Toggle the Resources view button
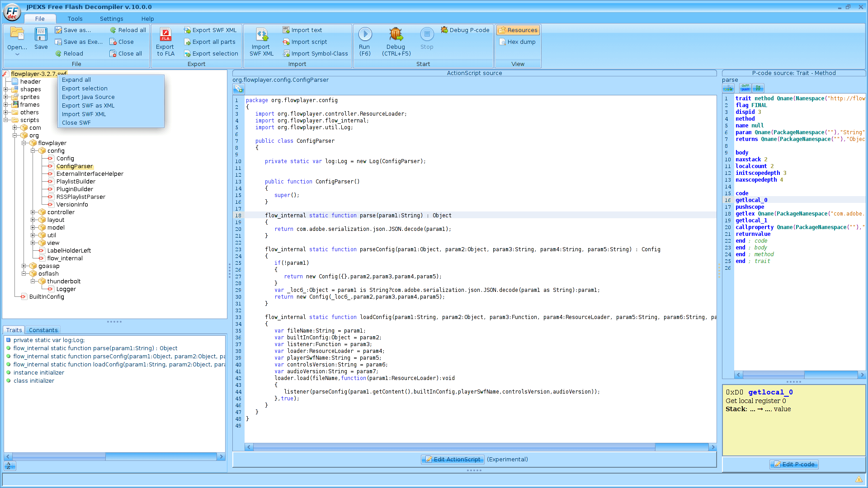This screenshot has width=868, height=488. (518, 30)
